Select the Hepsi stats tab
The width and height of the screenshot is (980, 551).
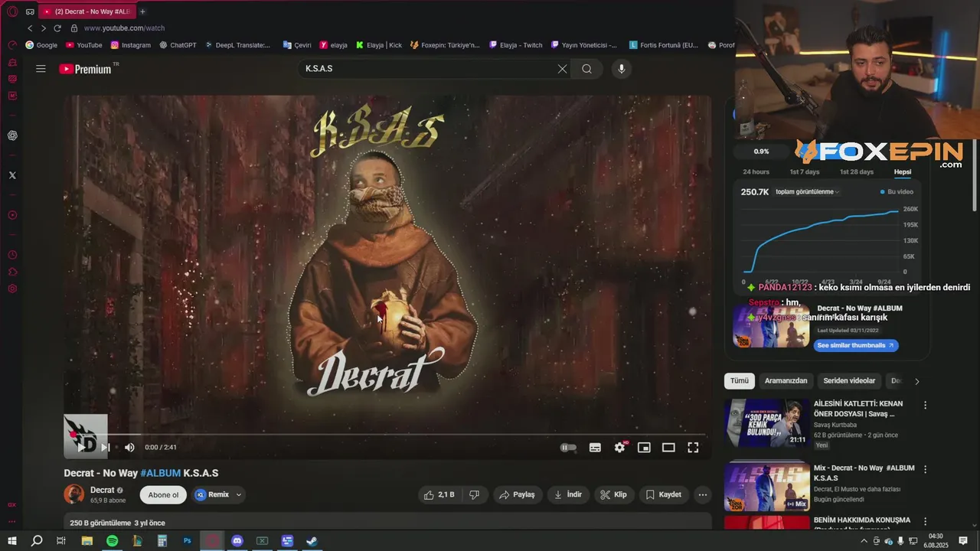tap(903, 172)
